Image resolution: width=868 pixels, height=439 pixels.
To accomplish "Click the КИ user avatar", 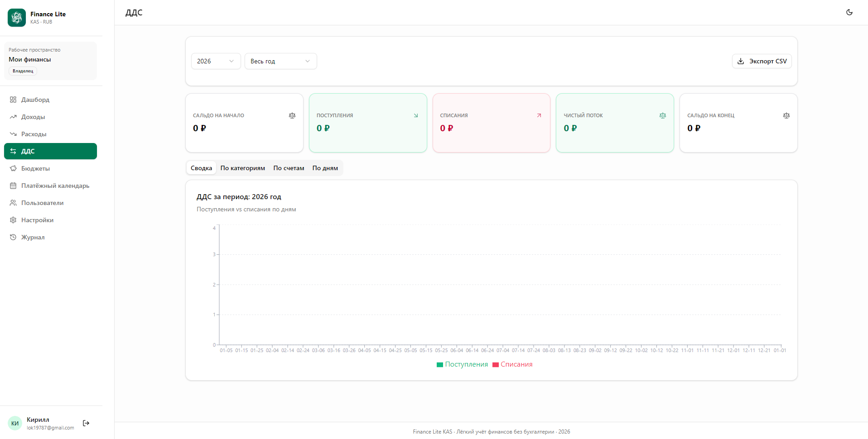I will pyautogui.click(x=15, y=423).
